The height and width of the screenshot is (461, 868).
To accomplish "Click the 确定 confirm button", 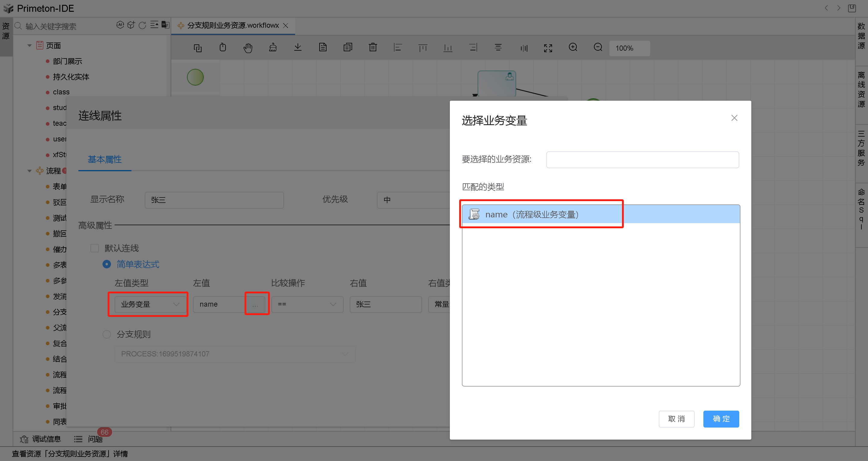I will [x=721, y=419].
